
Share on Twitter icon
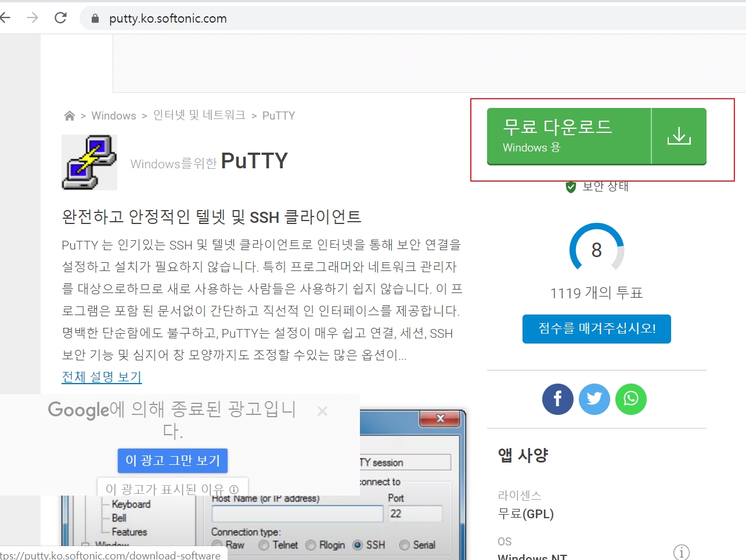(x=594, y=399)
